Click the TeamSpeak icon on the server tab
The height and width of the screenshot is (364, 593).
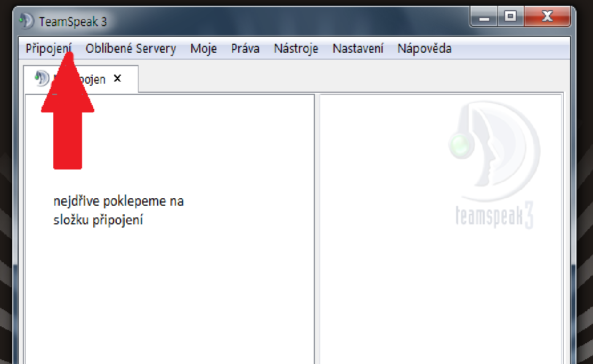pyautogui.click(x=42, y=79)
